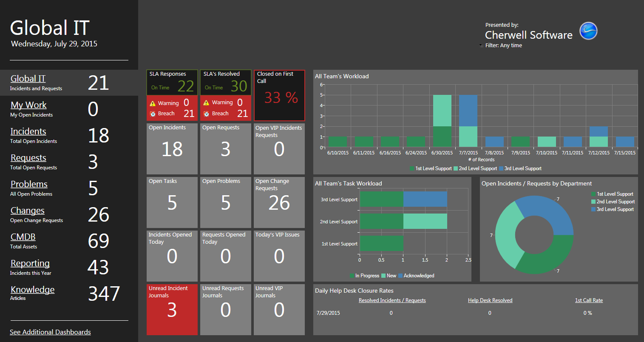Screen dimensions: 644x342
Task: Click See Additional Dashboards link
Action: [x=50, y=332]
